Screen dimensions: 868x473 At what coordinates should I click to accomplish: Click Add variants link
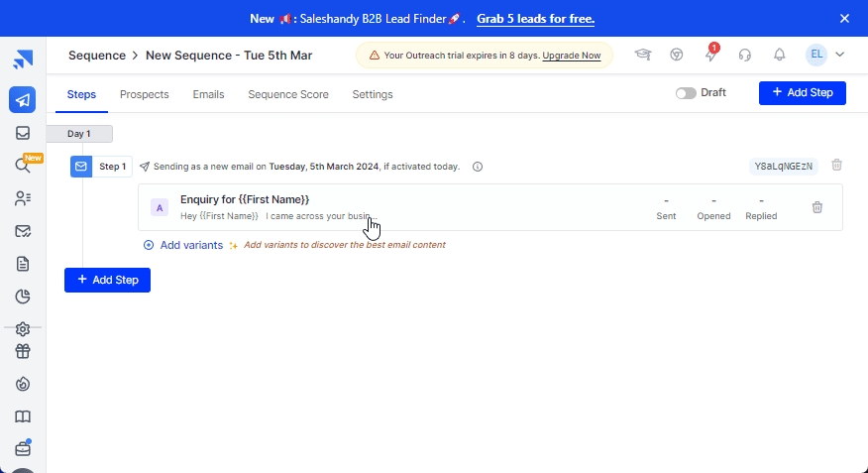pyautogui.click(x=190, y=245)
